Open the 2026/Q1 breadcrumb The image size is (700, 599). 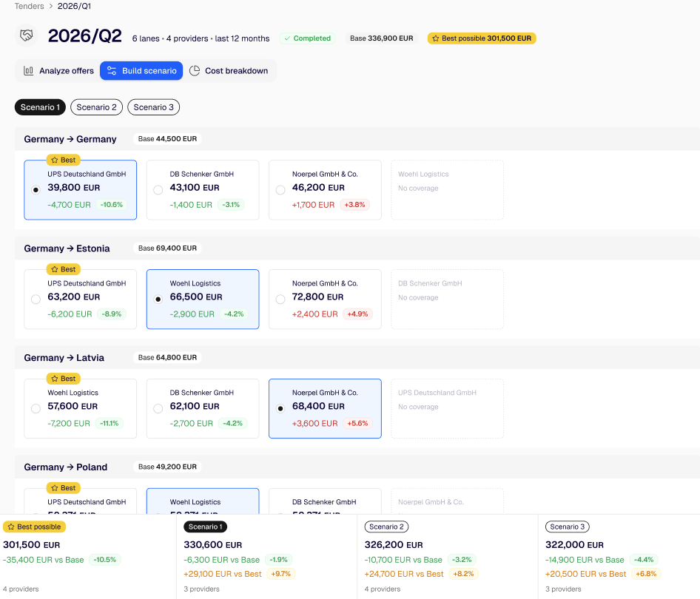(x=74, y=6)
